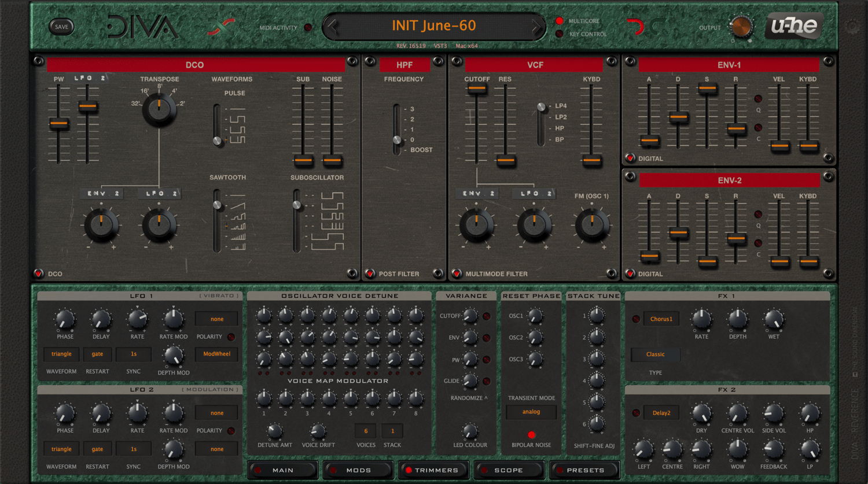Viewport: 868px width, 484px height.
Task: Open the LFO 1 ModWheel depth-mod source dropdown
Action: coord(217,354)
